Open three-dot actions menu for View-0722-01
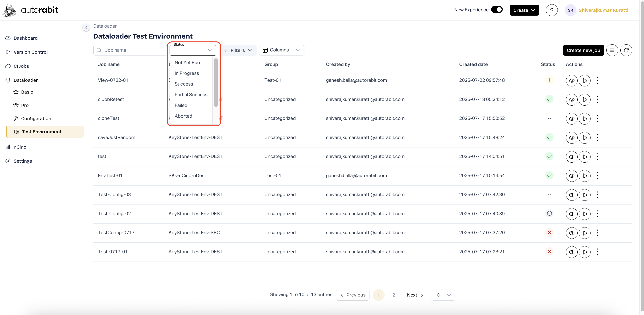The width and height of the screenshot is (644, 315). click(x=597, y=80)
